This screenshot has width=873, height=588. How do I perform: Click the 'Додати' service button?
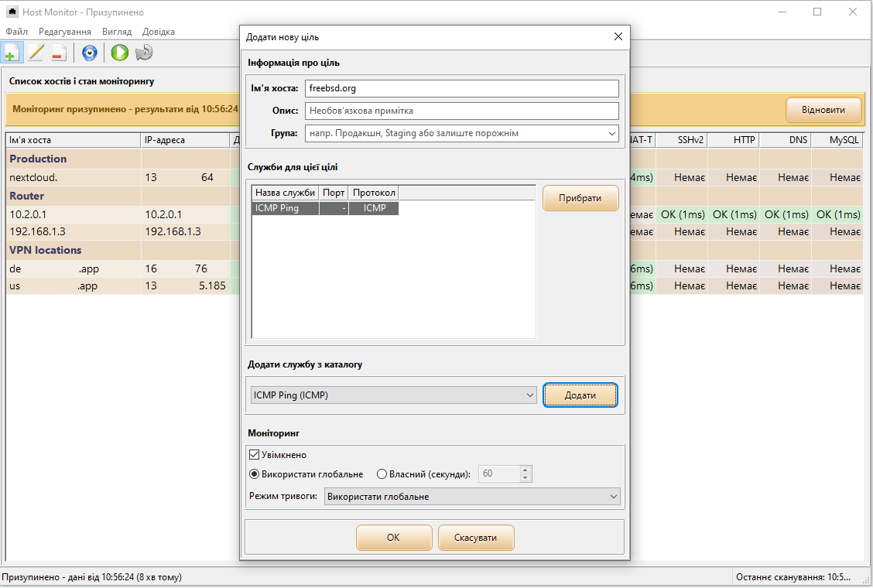[x=580, y=395]
